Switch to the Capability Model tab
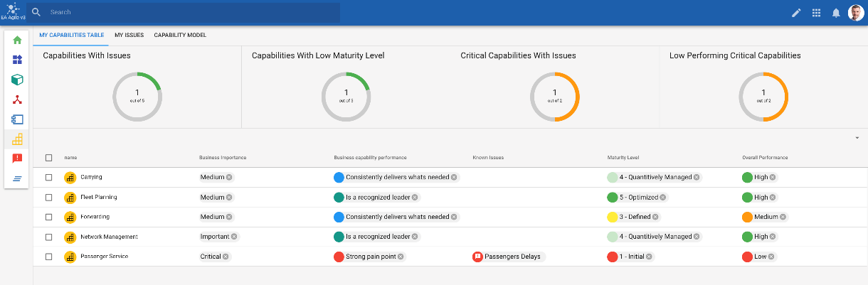 tap(180, 35)
